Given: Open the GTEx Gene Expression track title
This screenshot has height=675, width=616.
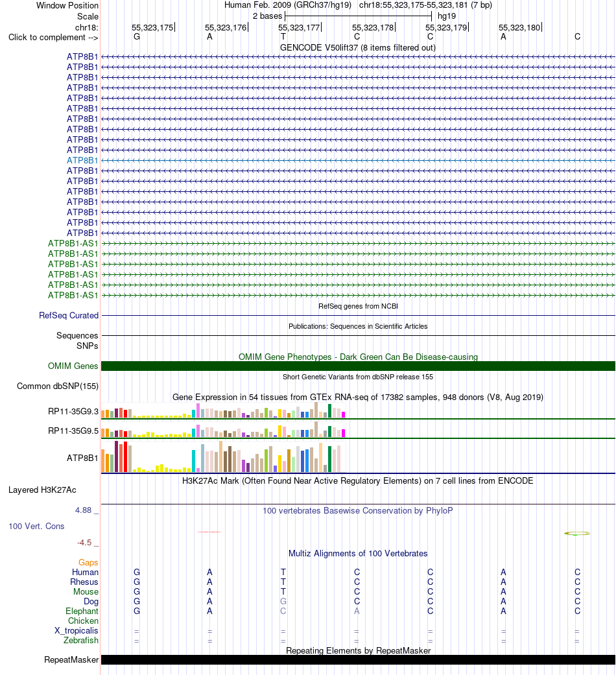Looking at the screenshot, I should click(x=358, y=397).
